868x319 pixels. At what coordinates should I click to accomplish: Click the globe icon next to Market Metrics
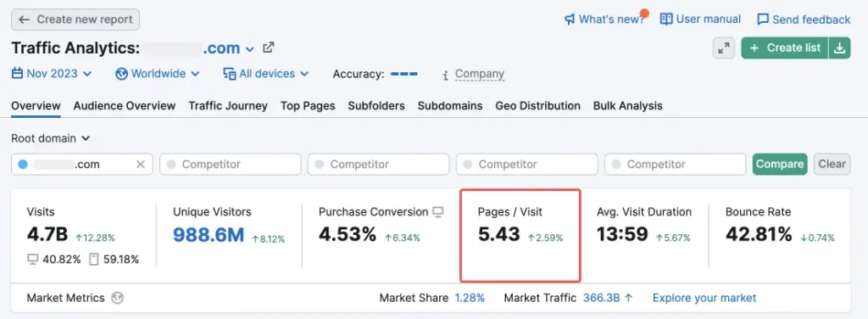pyautogui.click(x=117, y=298)
